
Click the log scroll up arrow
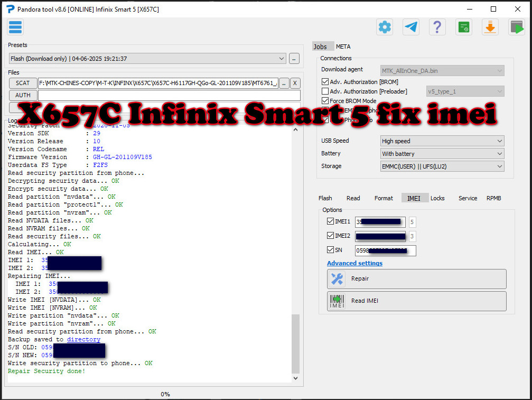pyautogui.click(x=295, y=129)
